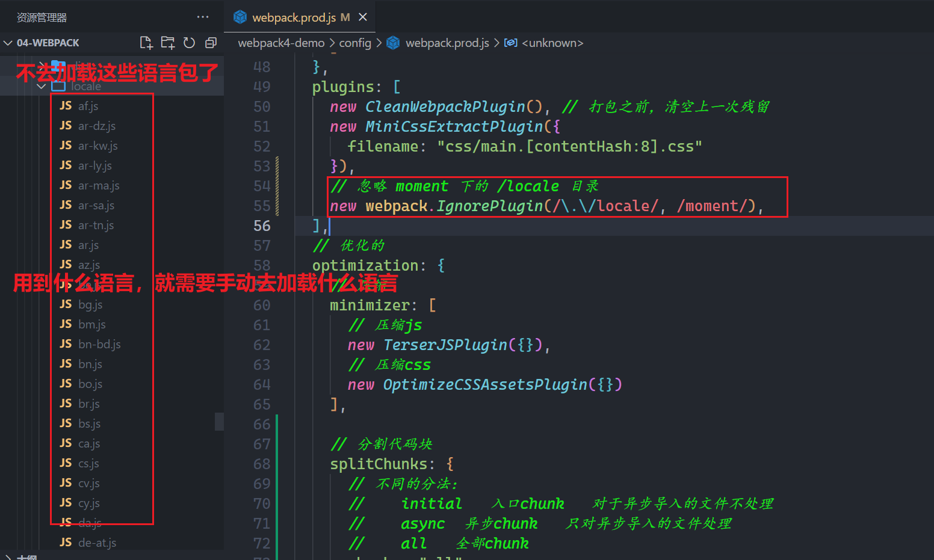Click on MiniCssExtractPlugin in line 51
The width and height of the screenshot is (934, 560).
point(454,126)
